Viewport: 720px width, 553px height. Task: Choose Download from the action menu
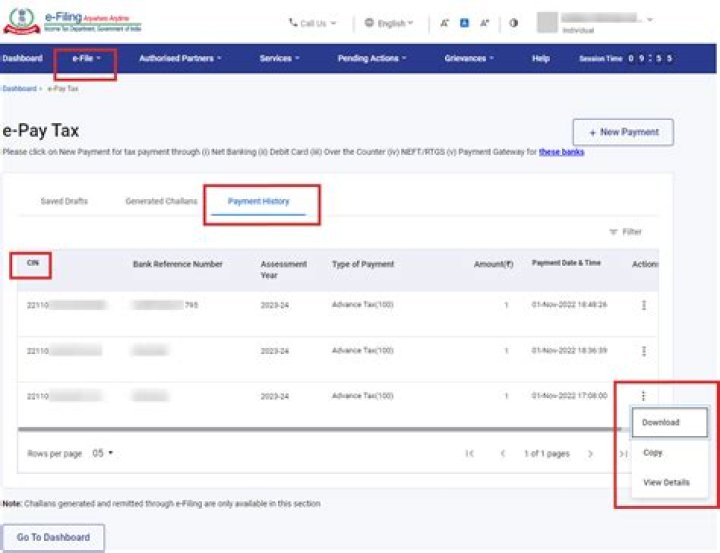(x=669, y=422)
